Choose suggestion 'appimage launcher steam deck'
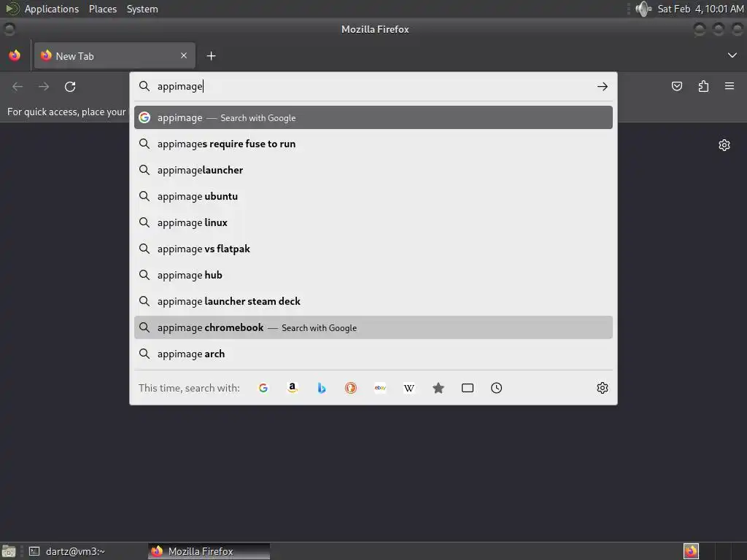The width and height of the screenshot is (747, 560). click(x=373, y=301)
